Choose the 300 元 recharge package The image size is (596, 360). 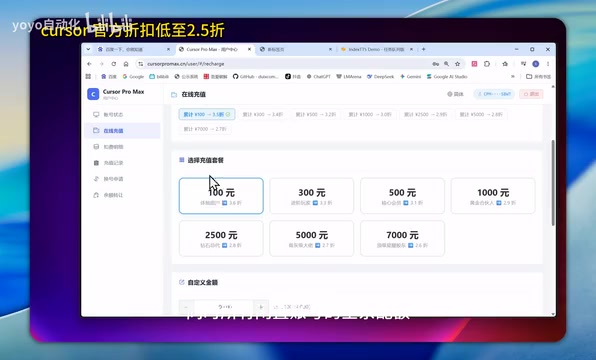[x=312, y=196]
